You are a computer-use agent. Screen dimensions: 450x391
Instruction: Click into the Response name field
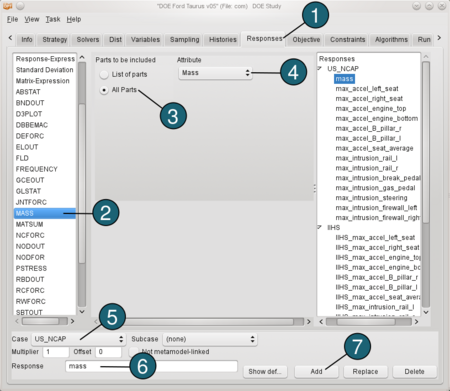click(152, 366)
